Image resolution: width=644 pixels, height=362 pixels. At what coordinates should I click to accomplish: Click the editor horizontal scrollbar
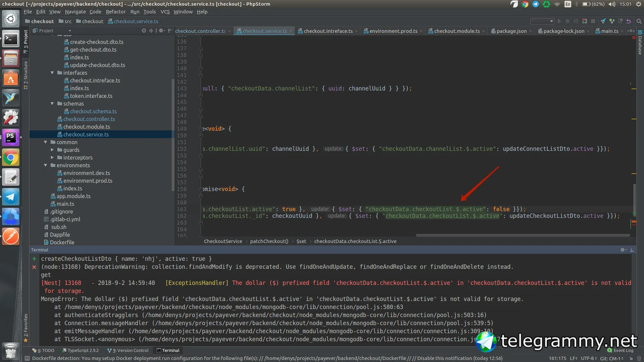(x=523, y=235)
